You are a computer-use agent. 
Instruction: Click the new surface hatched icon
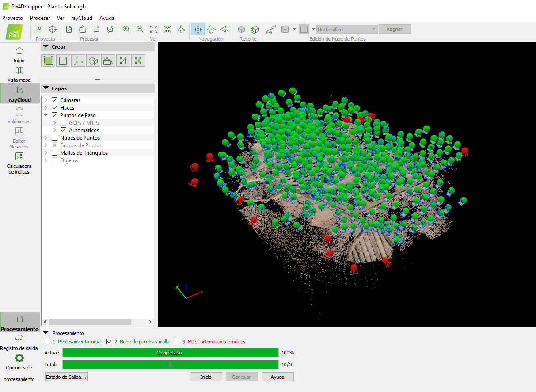pyautogui.click(x=138, y=61)
